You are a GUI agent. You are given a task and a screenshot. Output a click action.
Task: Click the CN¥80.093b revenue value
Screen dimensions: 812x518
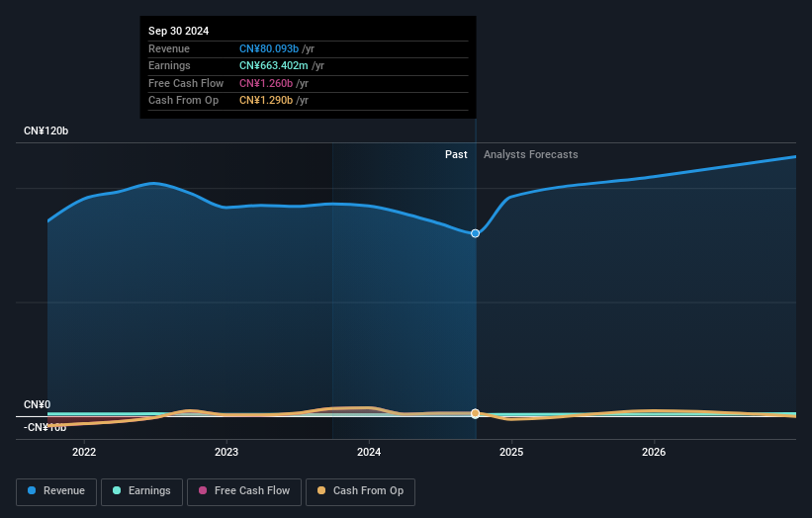(269, 48)
